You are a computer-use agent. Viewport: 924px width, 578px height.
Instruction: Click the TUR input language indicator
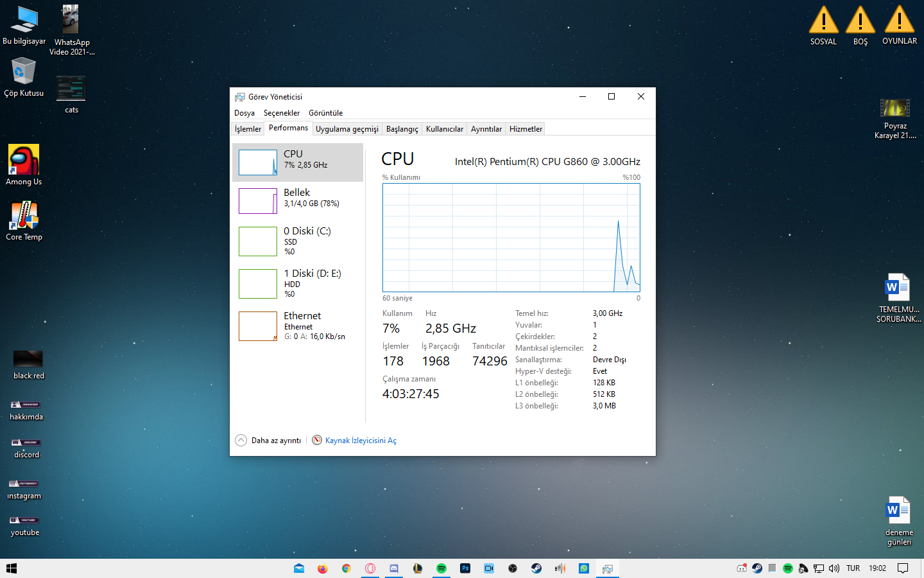click(853, 568)
